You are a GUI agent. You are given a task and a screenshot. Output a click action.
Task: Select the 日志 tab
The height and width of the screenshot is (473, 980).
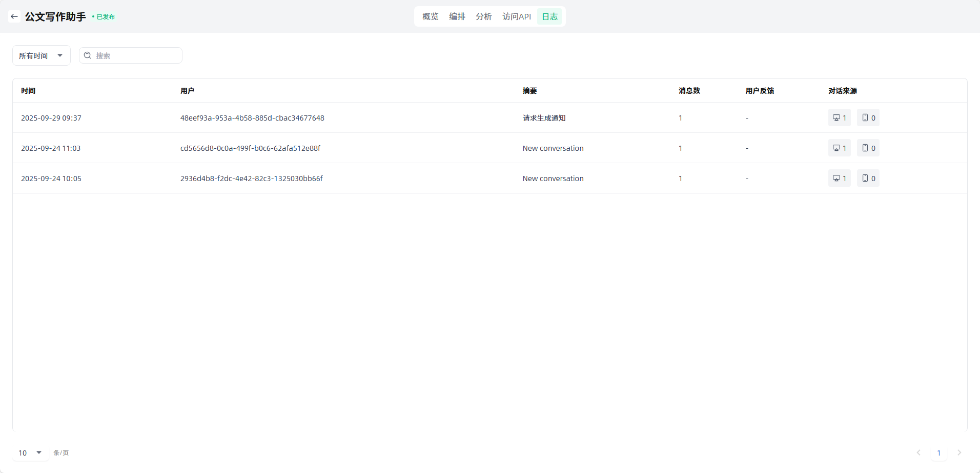pyautogui.click(x=549, y=16)
